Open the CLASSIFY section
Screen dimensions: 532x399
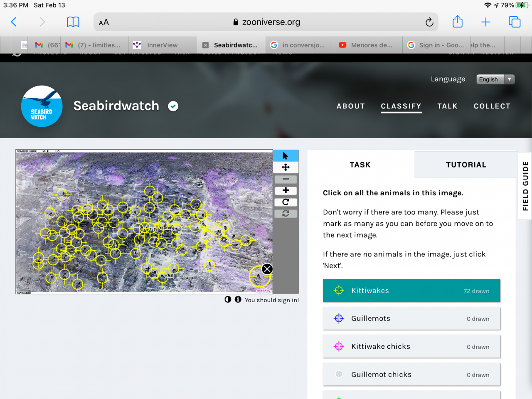tap(401, 106)
